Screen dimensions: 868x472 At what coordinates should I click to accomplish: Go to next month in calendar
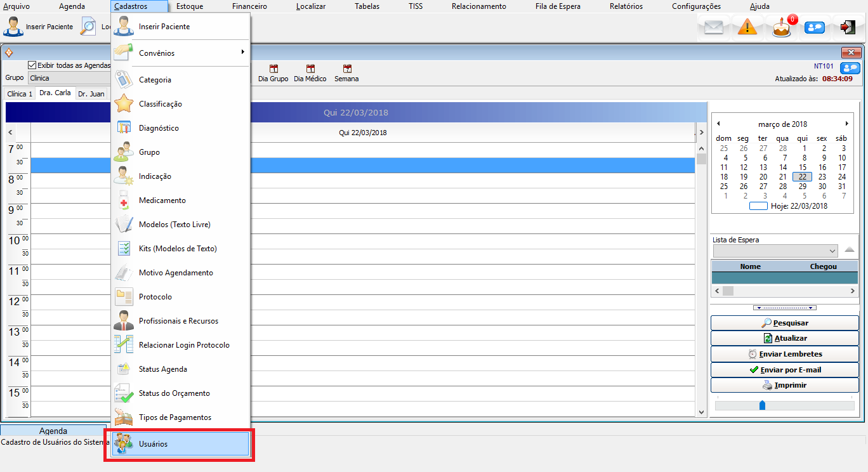click(846, 124)
